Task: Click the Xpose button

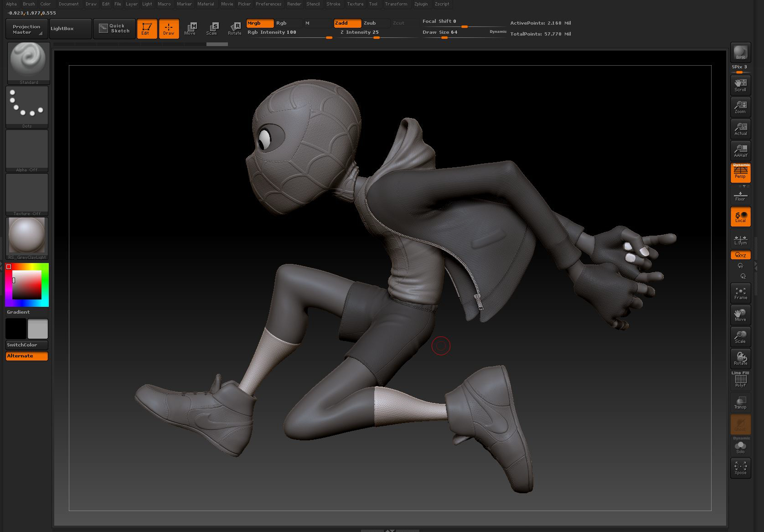Action: [x=740, y=468]
